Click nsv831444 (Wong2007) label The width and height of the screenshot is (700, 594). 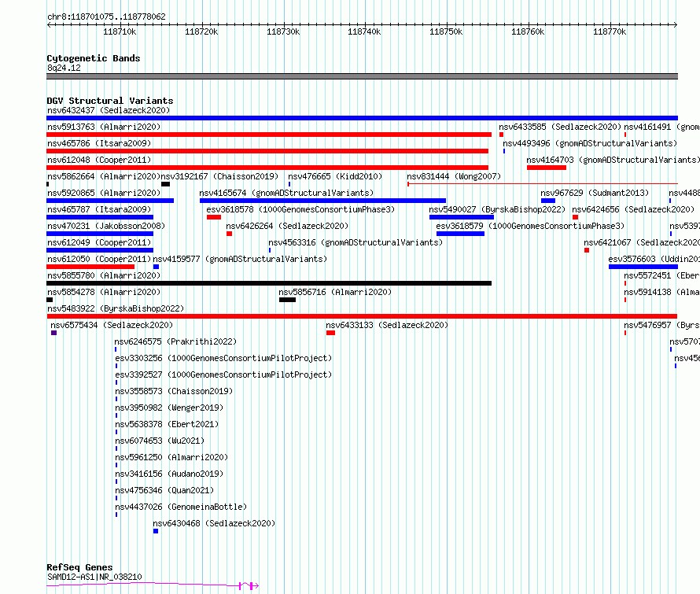pos(454,176)
